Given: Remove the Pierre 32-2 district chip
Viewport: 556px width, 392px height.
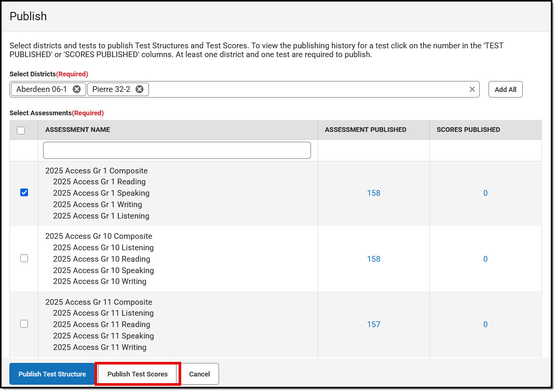Looking at the screenshot, I should click(x=139, y=89).
